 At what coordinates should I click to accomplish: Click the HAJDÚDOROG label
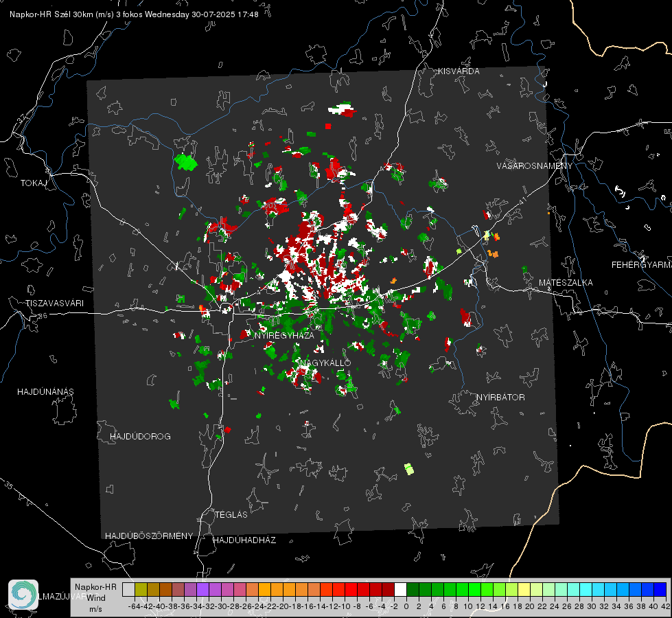tap(140, 436)
